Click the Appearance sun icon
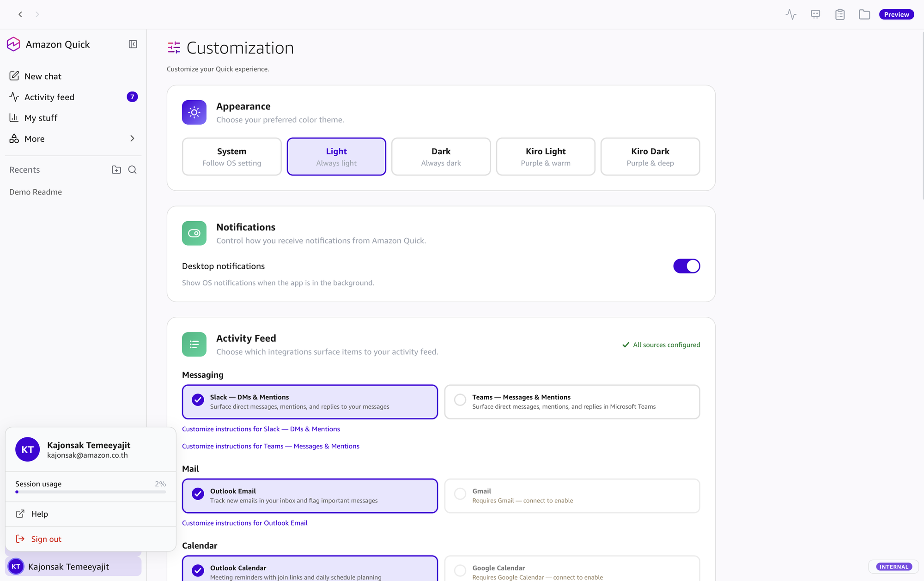 [x=194, y=112]
